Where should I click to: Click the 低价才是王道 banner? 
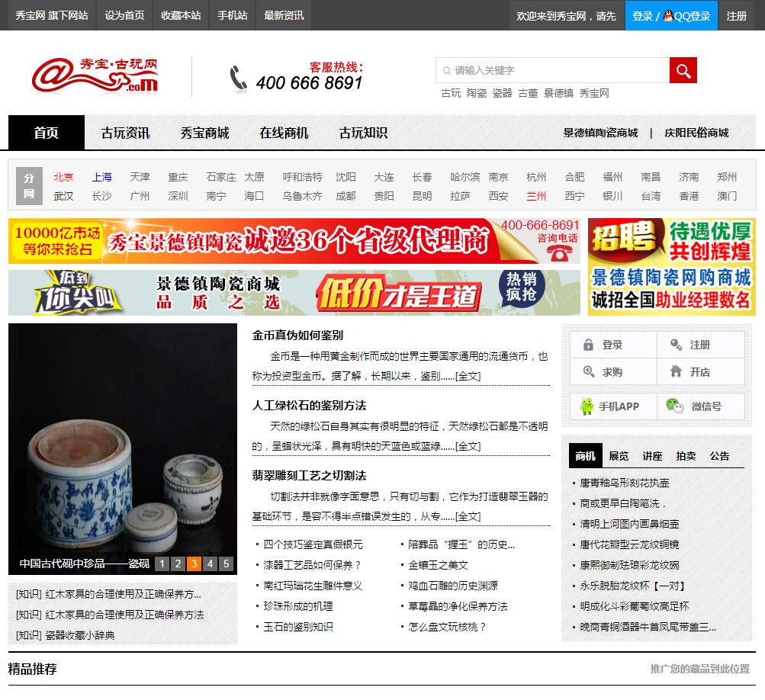pyautogui.click(x=294, y=293)
